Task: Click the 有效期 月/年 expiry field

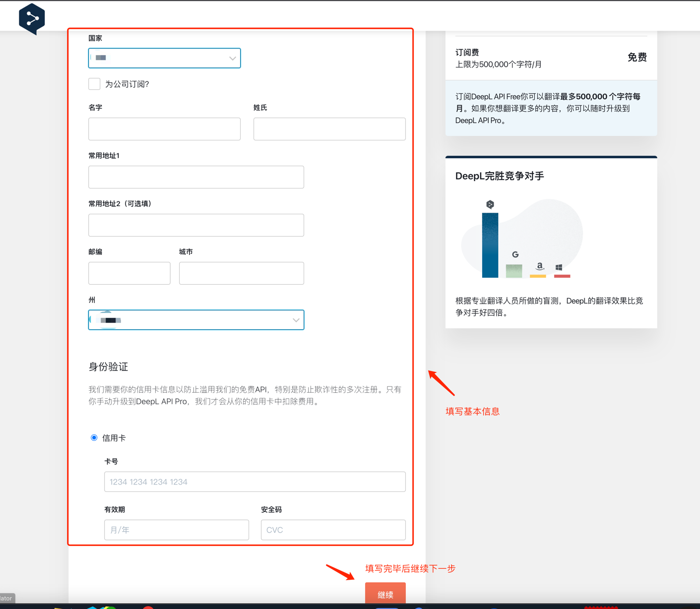Action: (x=177, y=530)
